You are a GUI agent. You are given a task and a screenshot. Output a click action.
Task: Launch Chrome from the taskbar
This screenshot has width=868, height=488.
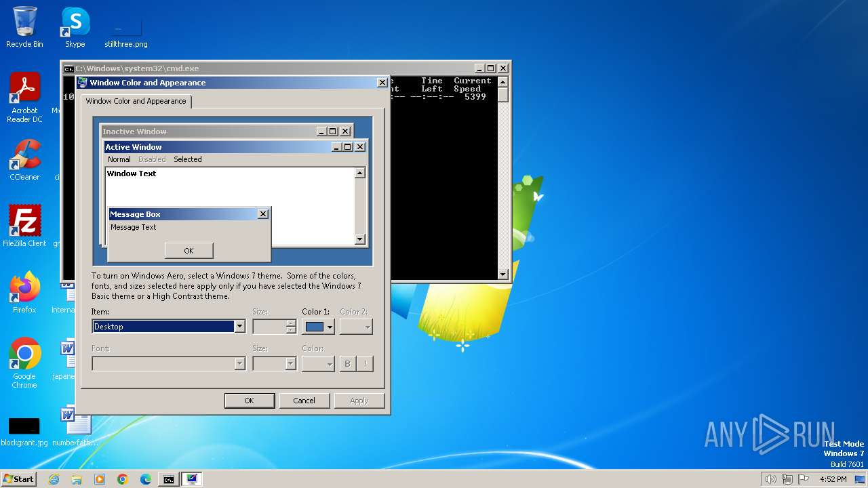pos(123,479)
